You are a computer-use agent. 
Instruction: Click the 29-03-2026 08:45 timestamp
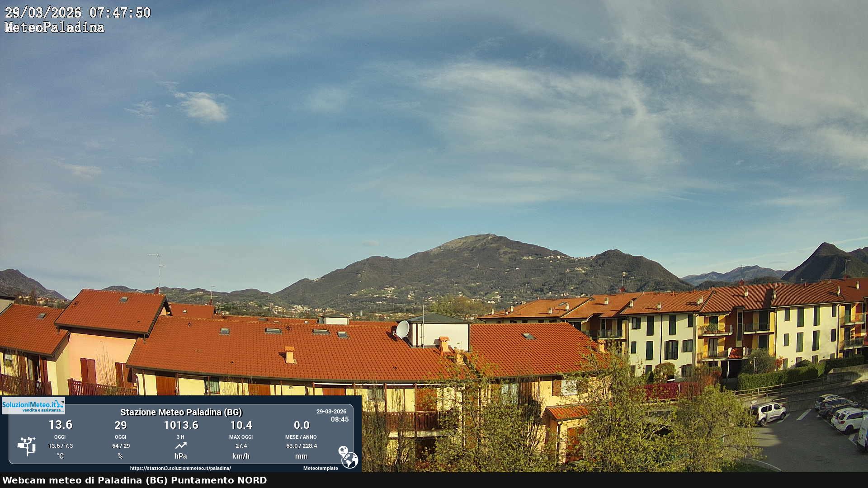click(x=332, y=416)
